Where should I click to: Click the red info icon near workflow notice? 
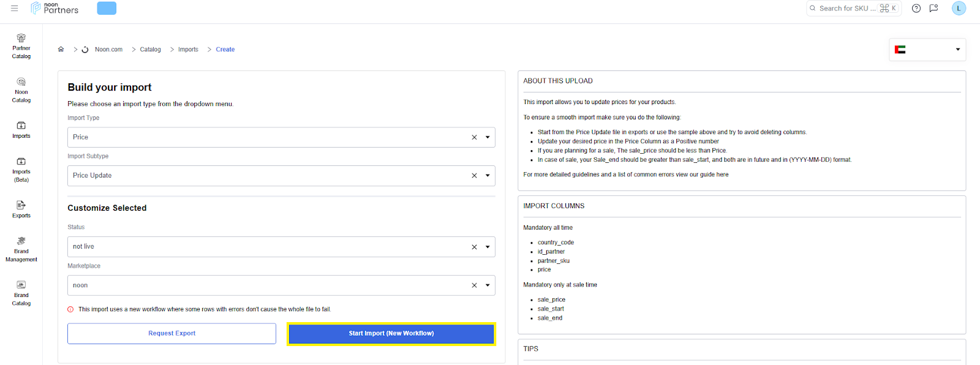pyautogui.click(x=70, y=309)
